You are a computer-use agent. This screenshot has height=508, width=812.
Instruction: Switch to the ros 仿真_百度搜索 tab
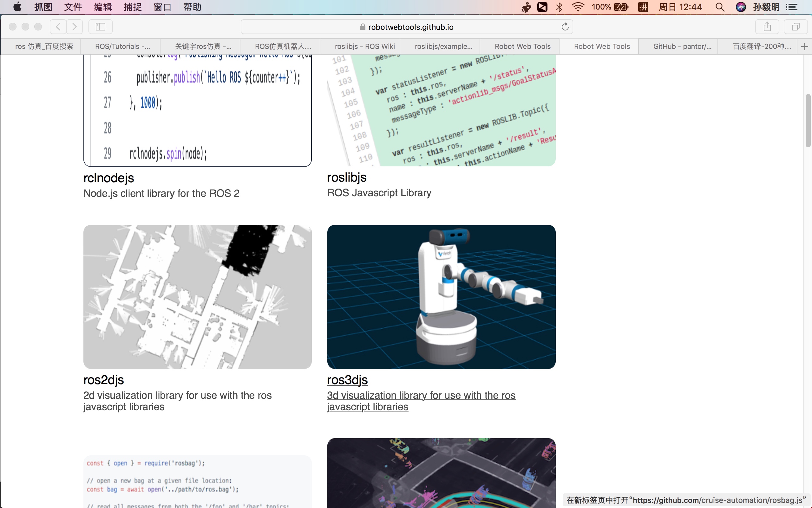point(41,46)
